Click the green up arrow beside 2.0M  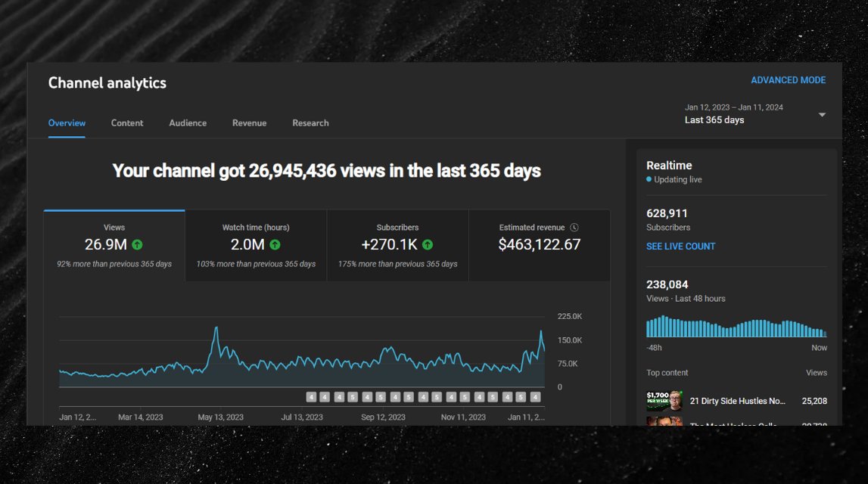275,244
